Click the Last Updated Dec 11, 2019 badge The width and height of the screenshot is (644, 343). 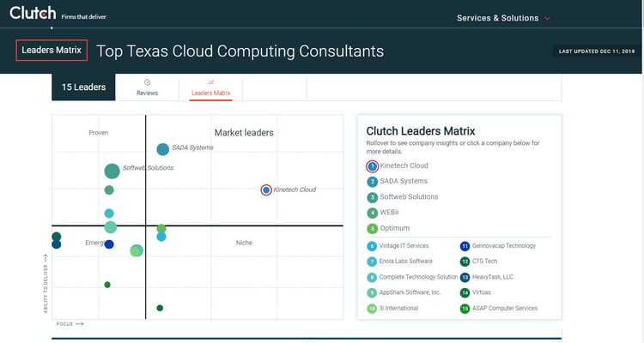coord(597,51)
